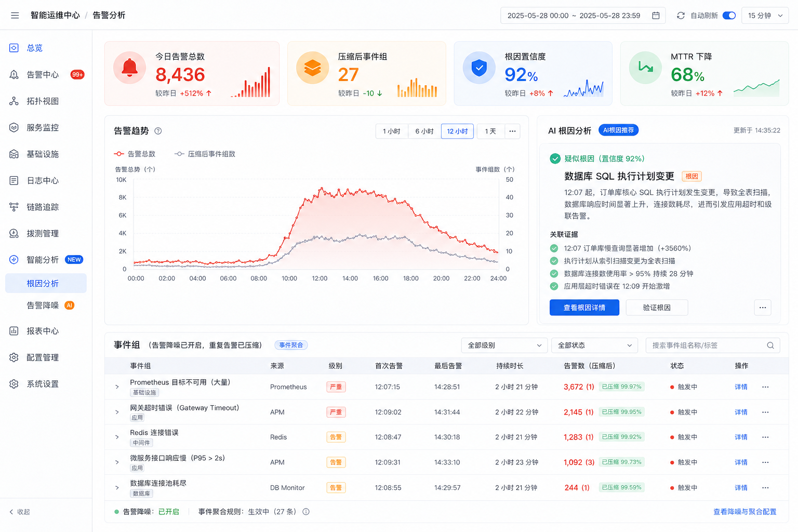Click the help icon beside 告警趋势

158,131
